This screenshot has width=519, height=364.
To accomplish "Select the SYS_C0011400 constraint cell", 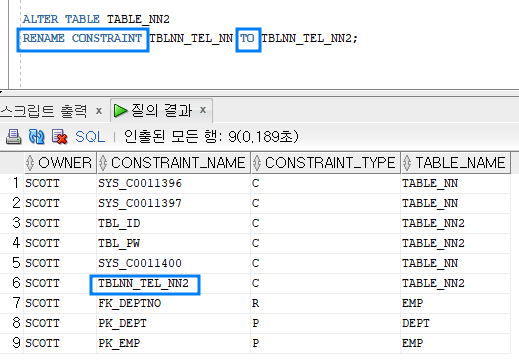I will point(174,263).
